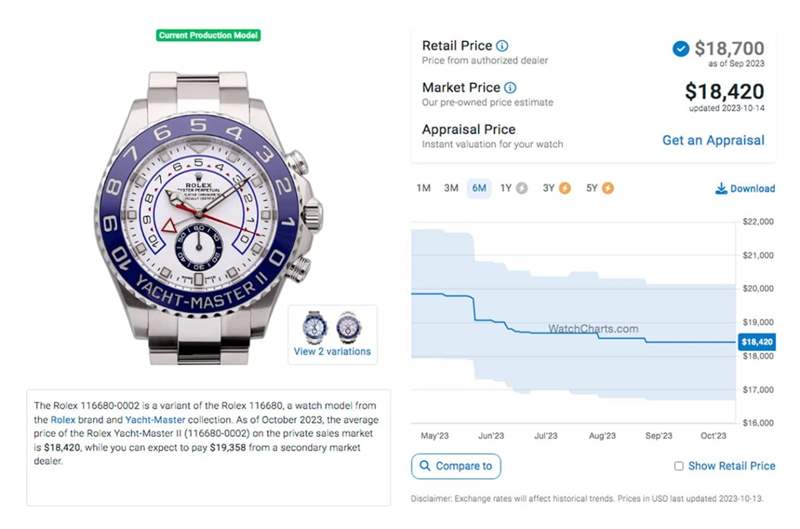
Task: Click the gold premium badge beside 3Y
Action: coord(564,188)
